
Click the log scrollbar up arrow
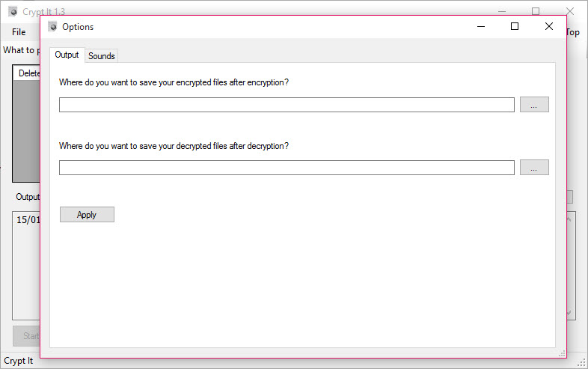coord(570,219)
